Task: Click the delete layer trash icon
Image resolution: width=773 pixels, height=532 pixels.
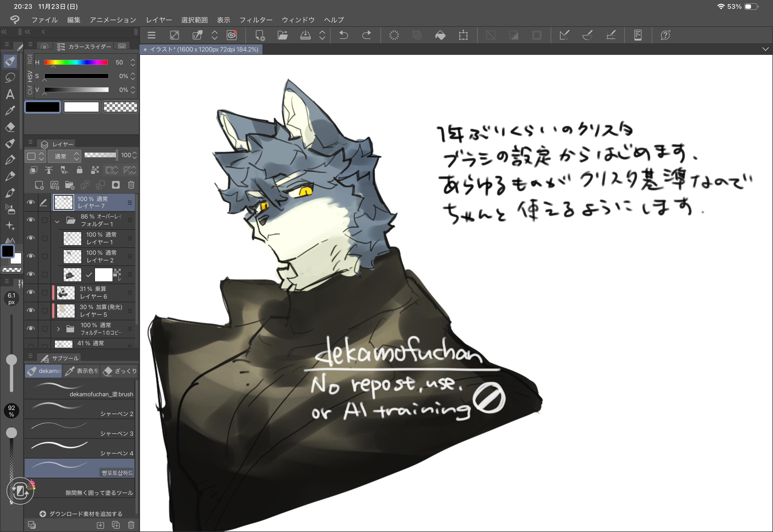Action: tap(131, 185)
